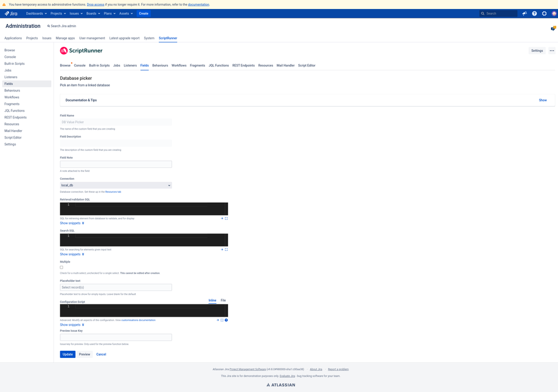Viewport: 558px width, 392px height.
Task: Click the Placeholder text input field
Action: point(116,288)
